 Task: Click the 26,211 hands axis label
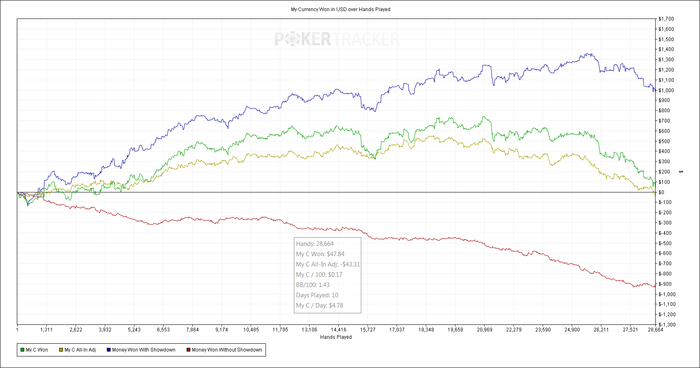601,330
